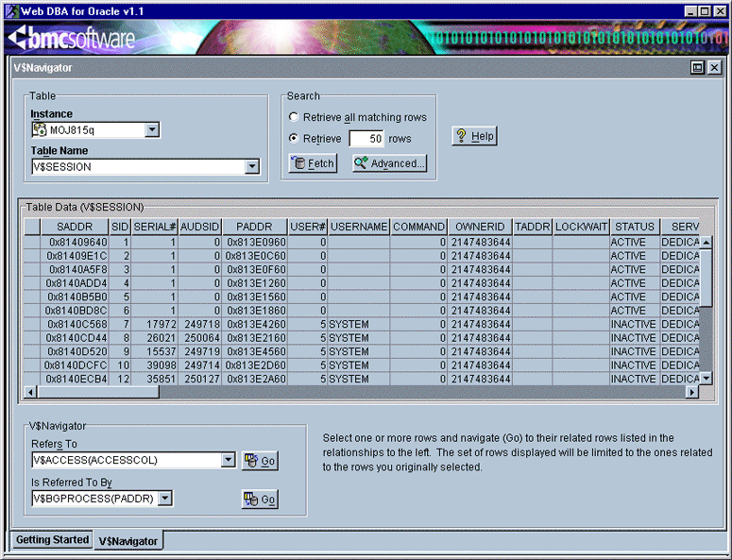
Task: Expand the Is Referred To By dropdown
Action: coord(164,499)
